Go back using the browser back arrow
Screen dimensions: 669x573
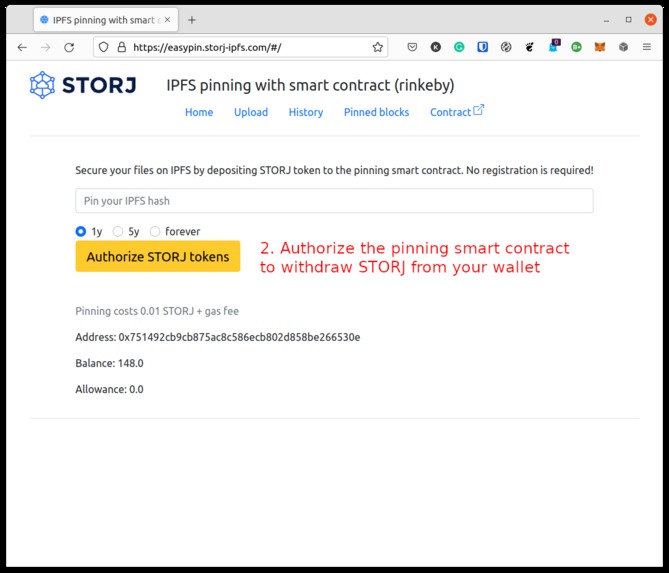pyautogui.click(x=22, y=47)
